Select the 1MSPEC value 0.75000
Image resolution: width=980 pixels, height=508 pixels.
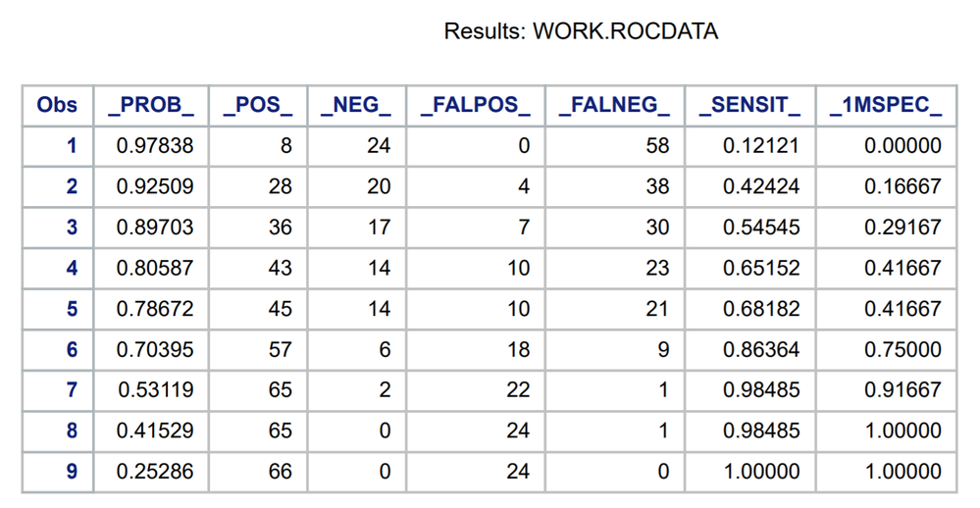pyautogui.click(x=903, y=350)
